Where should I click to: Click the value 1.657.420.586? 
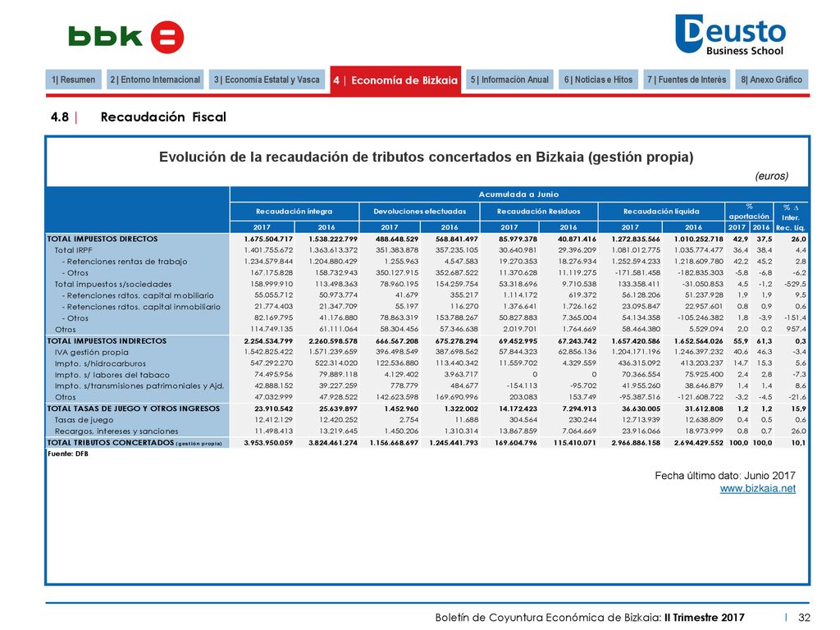pos(636,340)
